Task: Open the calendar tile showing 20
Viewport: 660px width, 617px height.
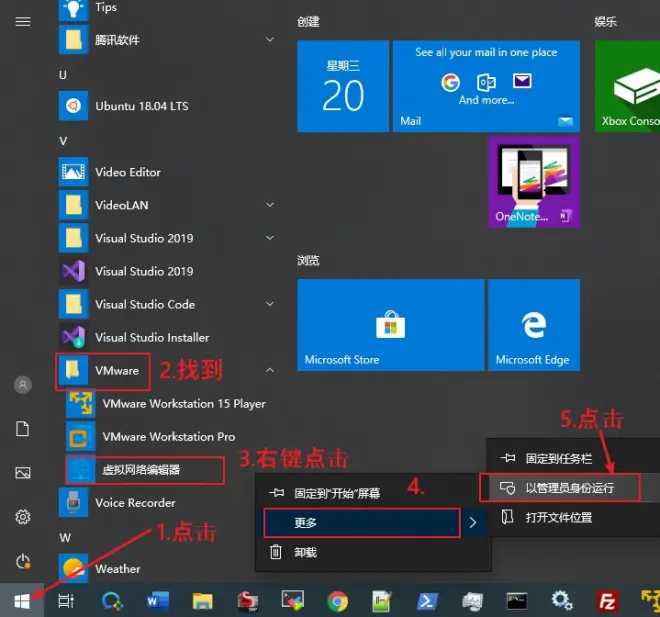Action: [x=343, y=86]
